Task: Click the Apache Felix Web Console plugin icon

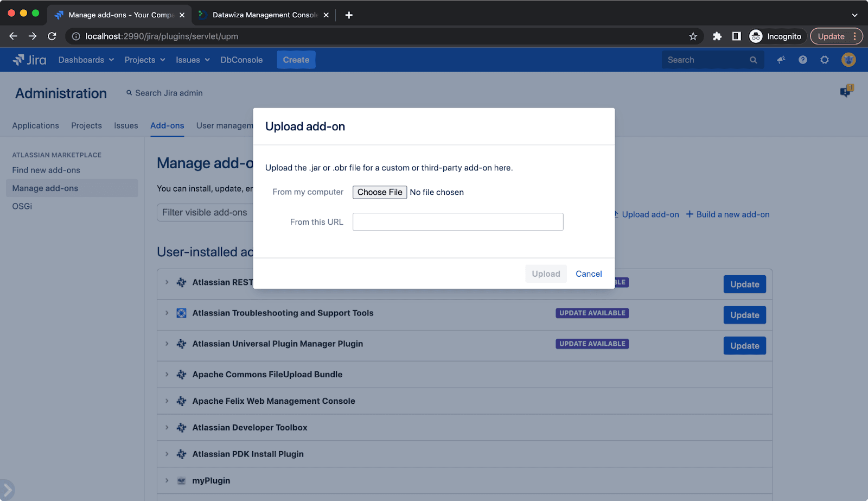Action: click(182, 401)
